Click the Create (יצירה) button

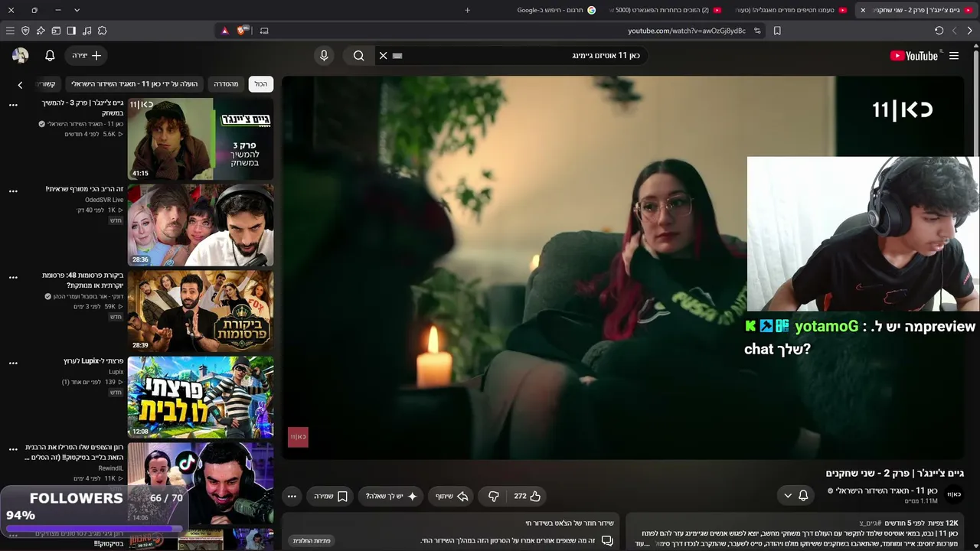click(x=87, y=55)
